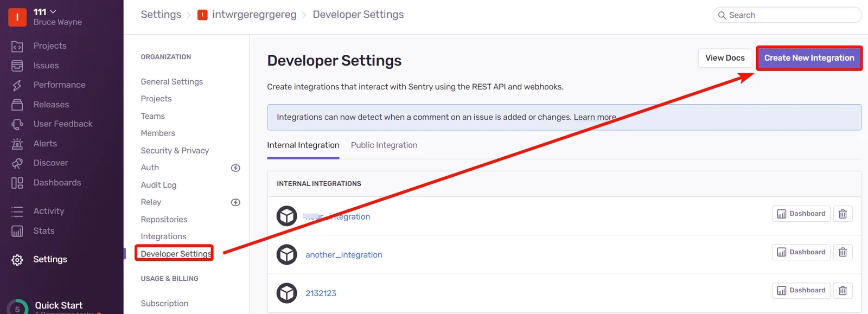
Task: Expand the 111 organization dropdown
Action: pos(45,12)
